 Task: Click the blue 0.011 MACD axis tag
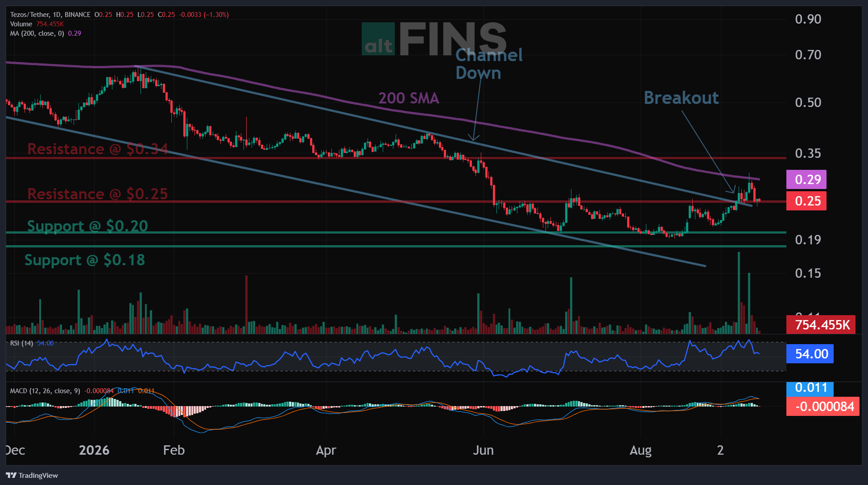coord(810,388)
